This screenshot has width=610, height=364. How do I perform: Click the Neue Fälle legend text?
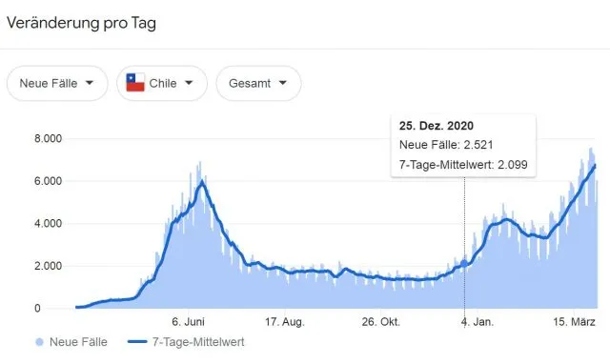click(x=78, y=342)
